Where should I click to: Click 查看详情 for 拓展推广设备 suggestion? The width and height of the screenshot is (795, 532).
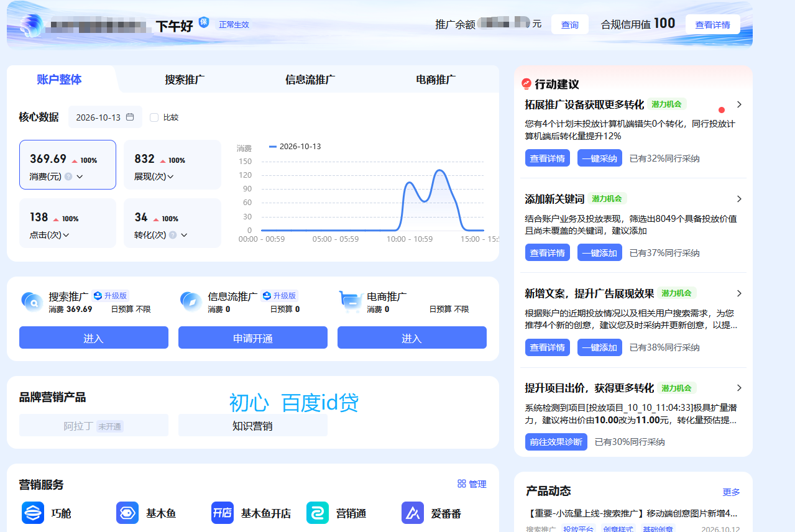(x=548, y=158)
